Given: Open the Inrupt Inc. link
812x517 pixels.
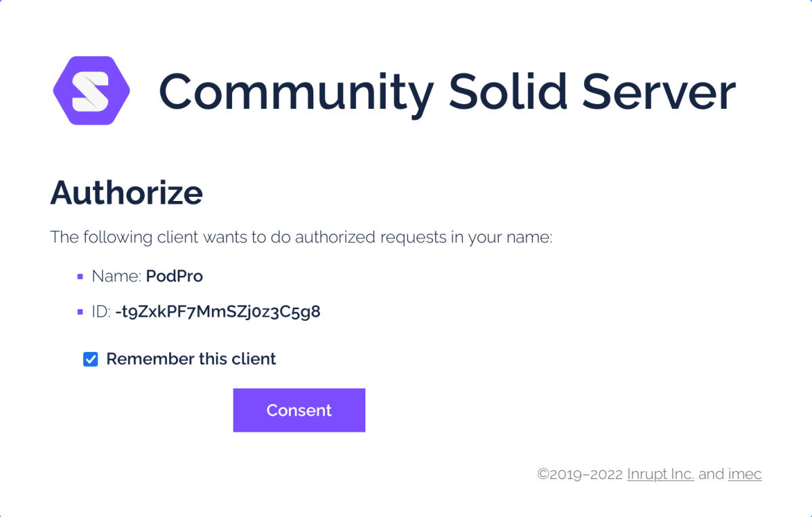Looking at the screenshot, I should tap(660, 474).
